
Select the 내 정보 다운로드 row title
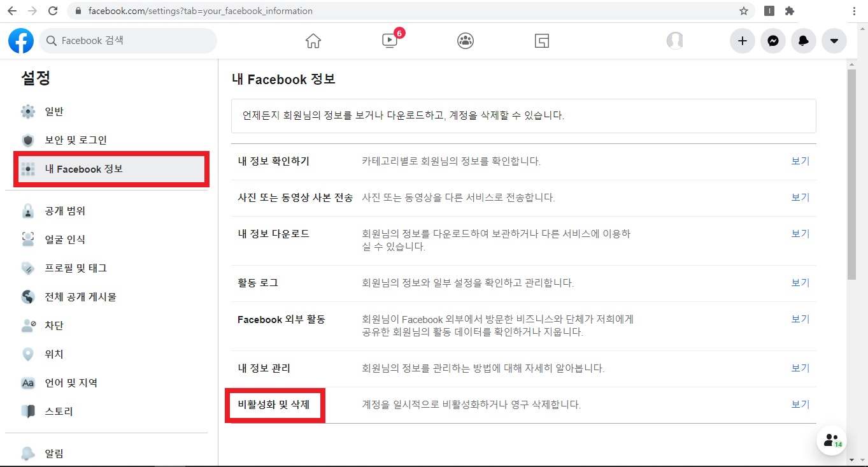[274, 234]
